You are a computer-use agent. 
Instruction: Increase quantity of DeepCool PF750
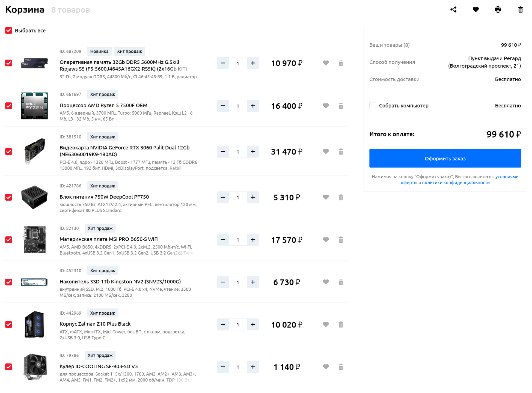point(253,197)
